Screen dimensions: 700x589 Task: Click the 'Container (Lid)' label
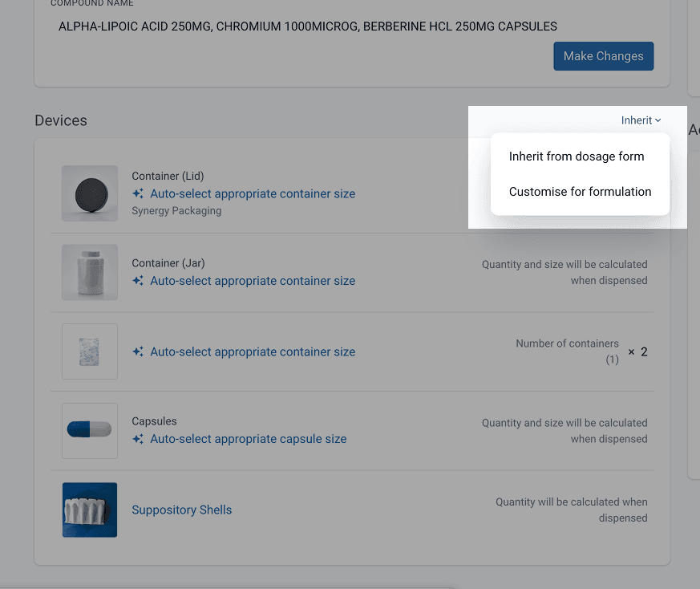click(x=168, y=176)
